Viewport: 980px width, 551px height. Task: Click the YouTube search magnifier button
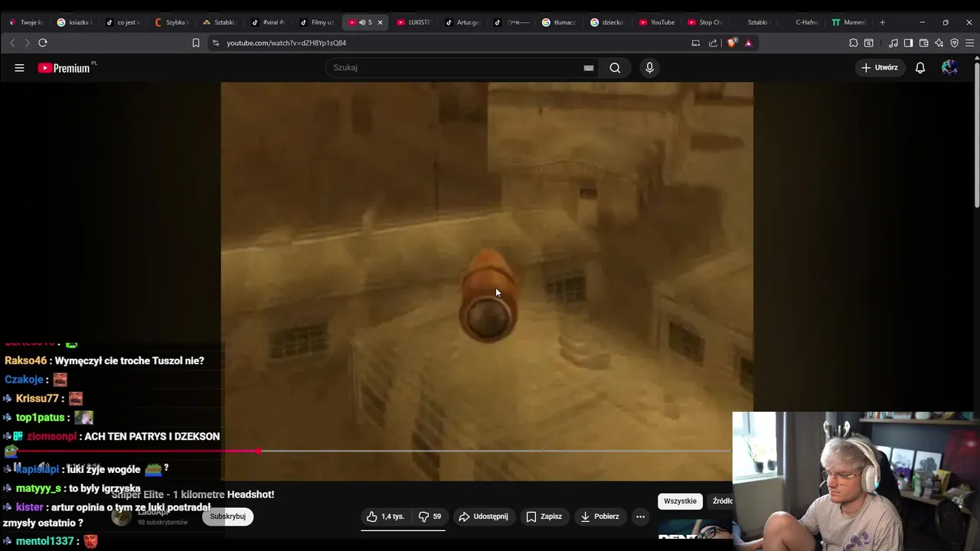[x=615, y=67]
